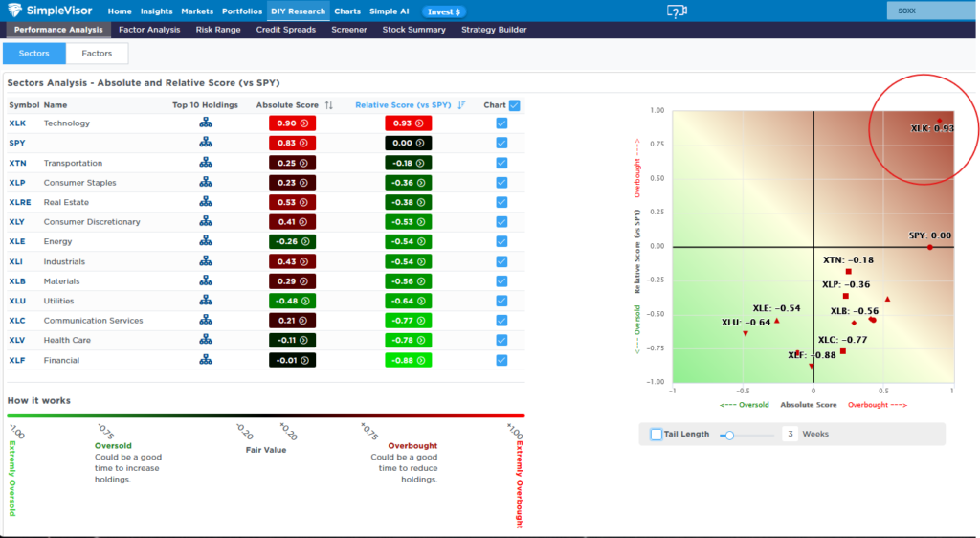Toggle chart checkbox for XLF Financial
This screenshot has width=980, height=538.
(x=501, y=360)
